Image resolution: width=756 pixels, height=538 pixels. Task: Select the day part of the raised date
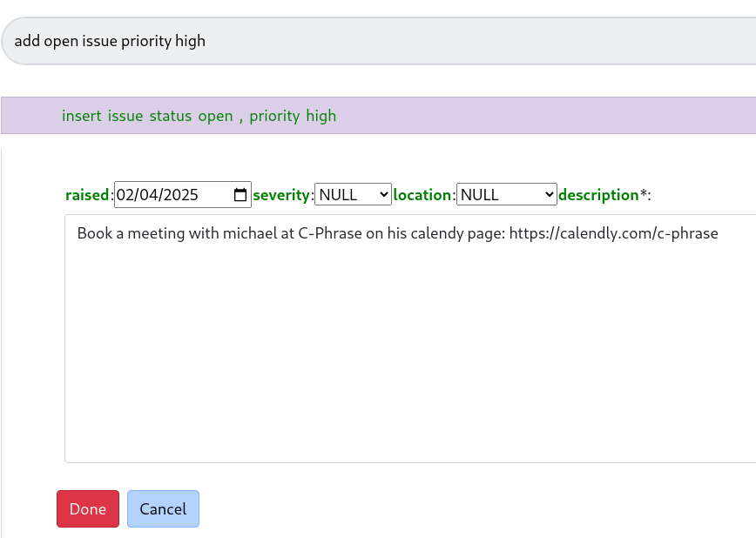click(x=146, y=195)
